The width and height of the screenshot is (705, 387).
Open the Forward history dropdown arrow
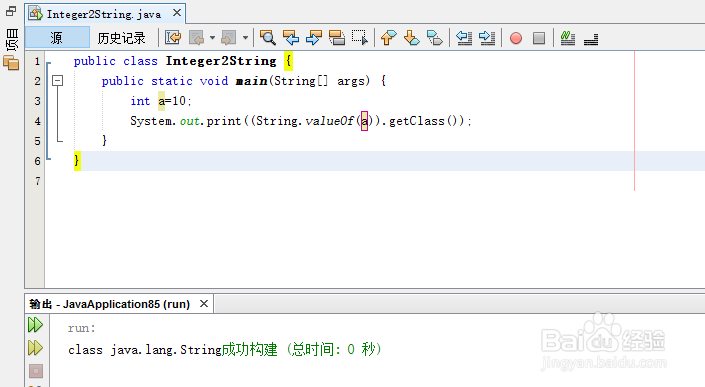(245, 38)
